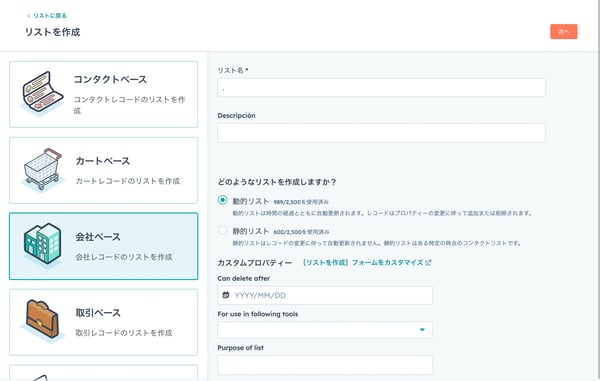Screen dimensions: 600x381
Task: Select the コンタクトベース card
Action: (103, 94)
